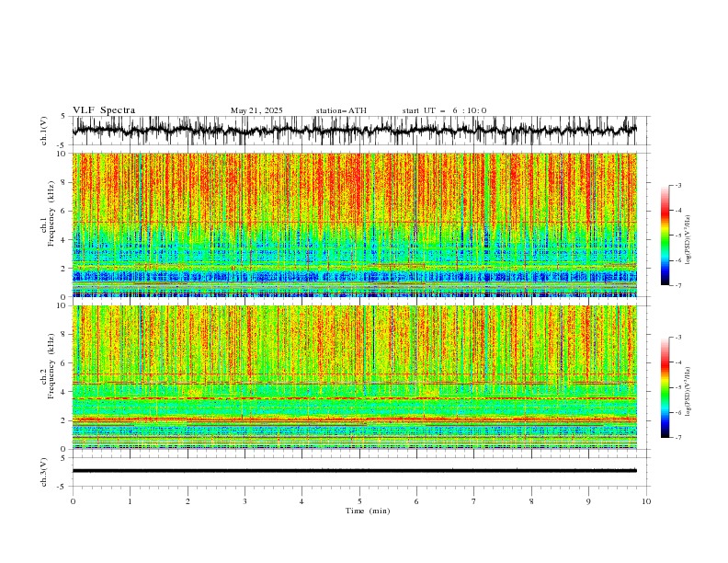The image size is (728, 563).
Task: Select the "May 21, 2025" date text
Action: pos(256,110)
